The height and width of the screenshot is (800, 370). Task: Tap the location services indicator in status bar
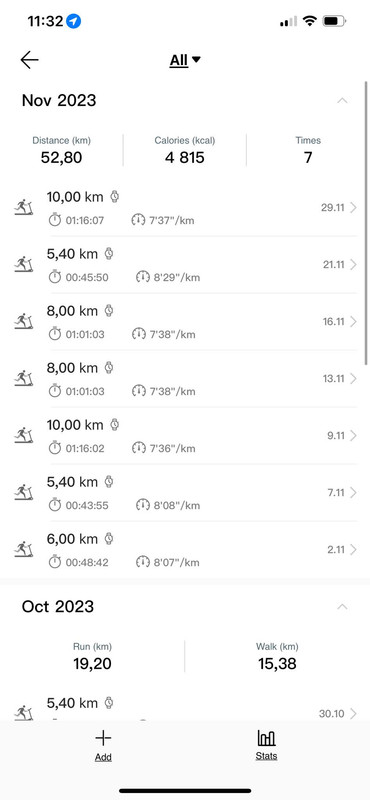(x=73, y=21)
